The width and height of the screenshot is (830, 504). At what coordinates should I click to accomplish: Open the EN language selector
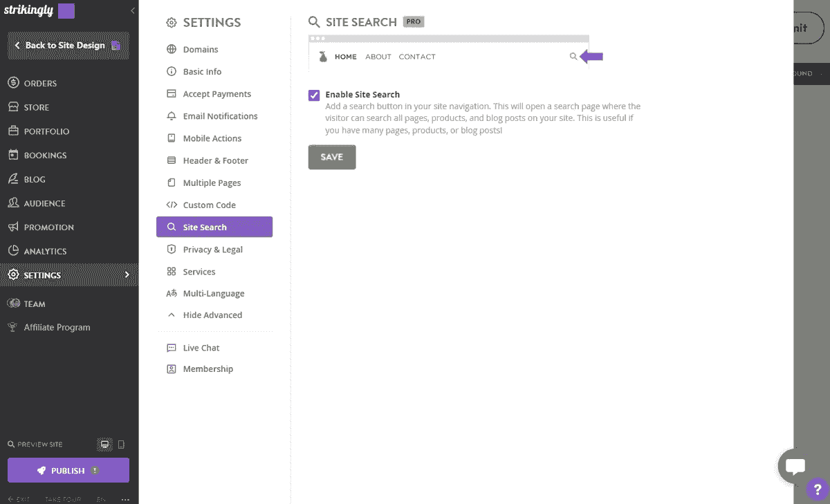(x=101, y=499)
